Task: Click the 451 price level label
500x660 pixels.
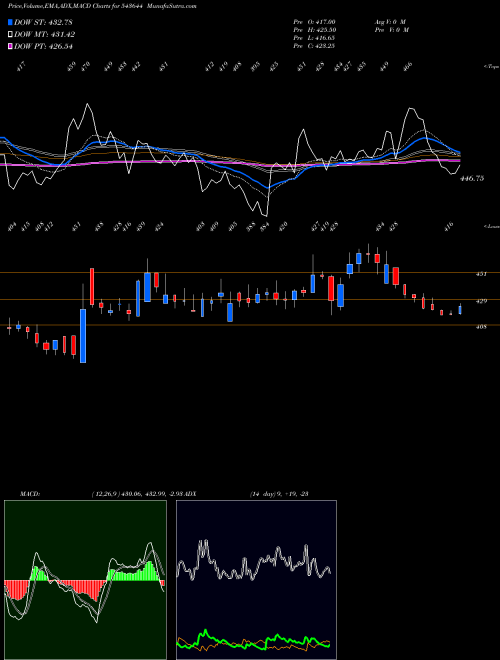Action: point(481,274)
